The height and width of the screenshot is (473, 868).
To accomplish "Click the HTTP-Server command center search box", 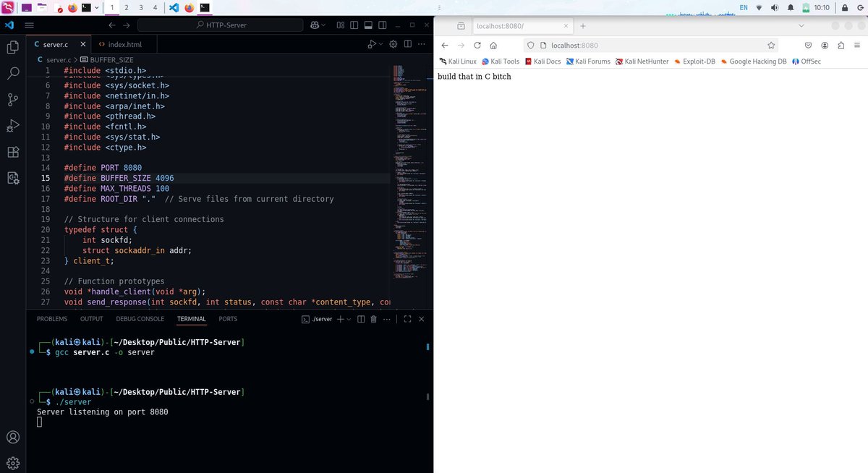I will click(x=220, y=25).
